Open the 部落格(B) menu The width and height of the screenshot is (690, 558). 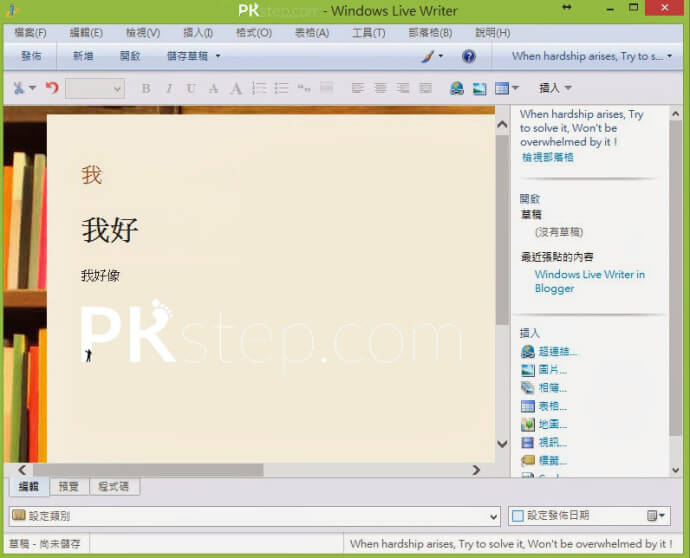[x=430, y=33]
